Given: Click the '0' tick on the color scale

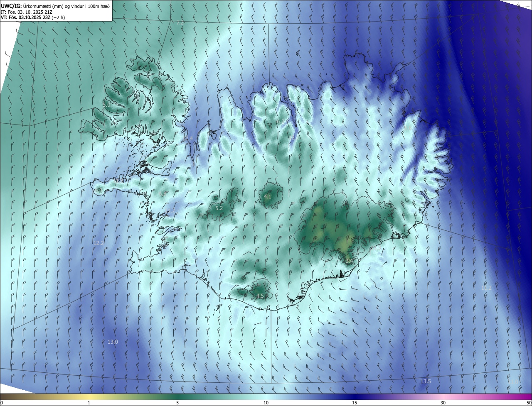Looking at the screenshot, I should point(2,403).
